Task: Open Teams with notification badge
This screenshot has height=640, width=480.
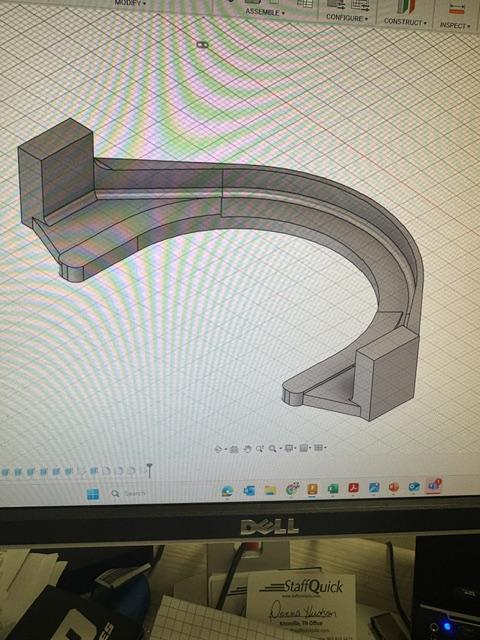Action: click(x=433, y=486)
